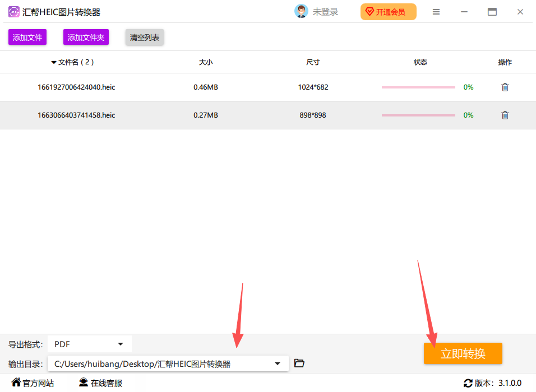Remove 1663066403741458.heic using its trash icon

[x=505, y=115]
